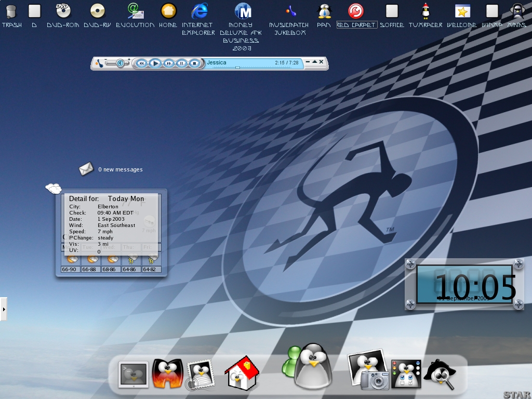The width and height of the screenshot is (532, 399).
Task: Launch Evolution mail from desktop
Action: 135,11
